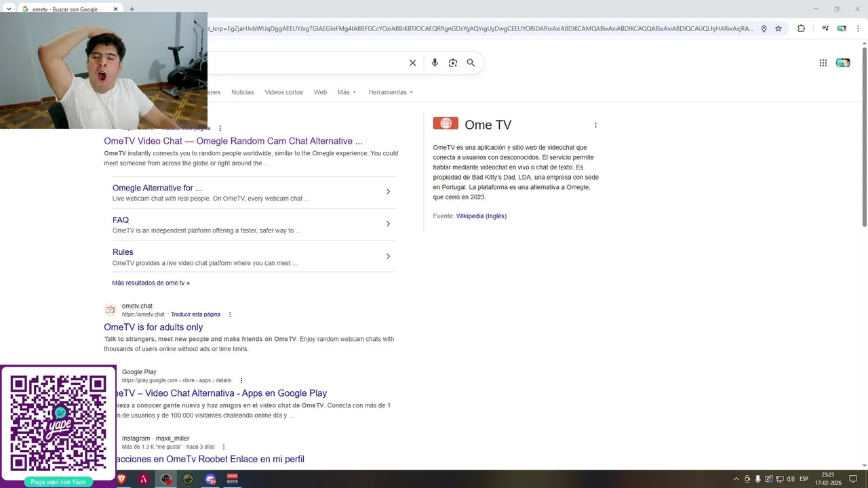The height and width of the screenshot is (488, 868).
Task: Open options menu next to Instagram result
Action: pos(224,447)
